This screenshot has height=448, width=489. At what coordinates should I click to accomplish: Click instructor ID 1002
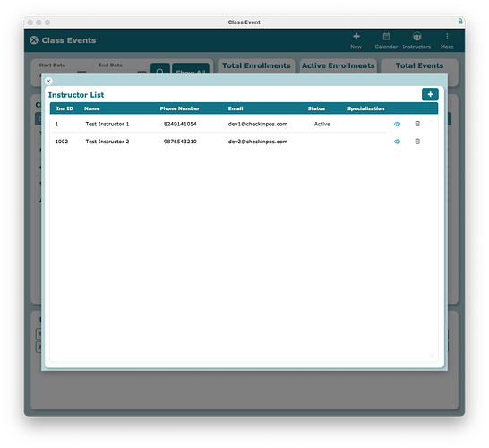[x=62, y=142]
